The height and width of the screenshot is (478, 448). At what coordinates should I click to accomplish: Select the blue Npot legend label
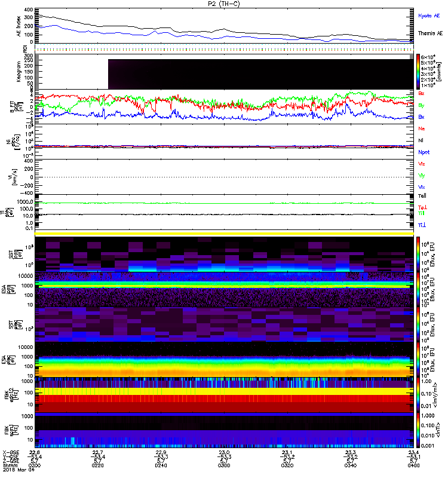tap(424, 152)
